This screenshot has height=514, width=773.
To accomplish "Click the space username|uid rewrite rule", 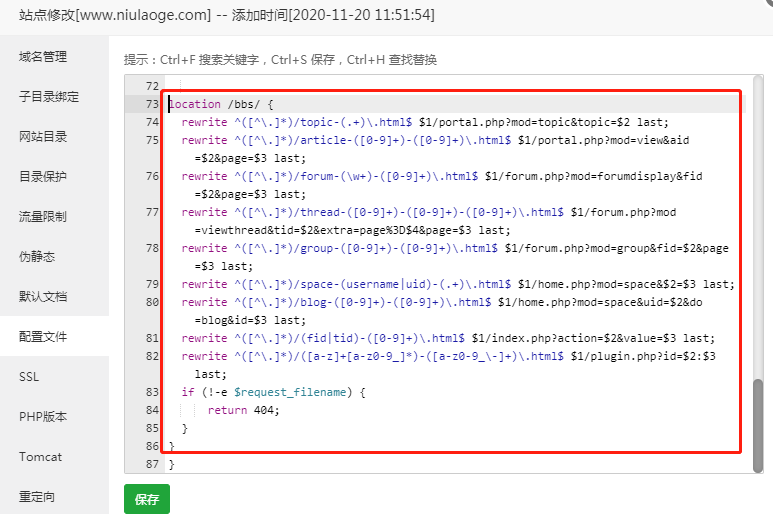I will point(458,284).
